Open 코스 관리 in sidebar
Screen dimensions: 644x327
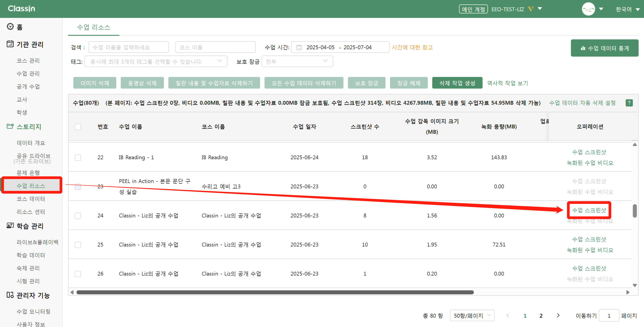click(x=28, y=60)
